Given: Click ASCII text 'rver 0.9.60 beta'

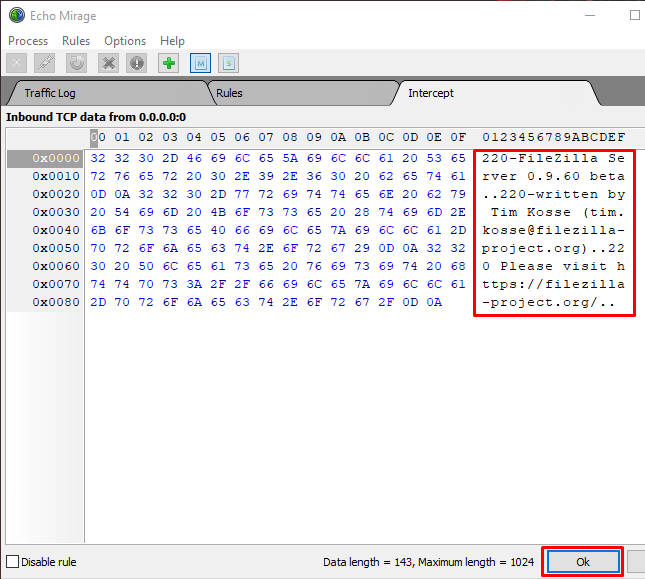Looking at the screenshot, I should 553,176.
